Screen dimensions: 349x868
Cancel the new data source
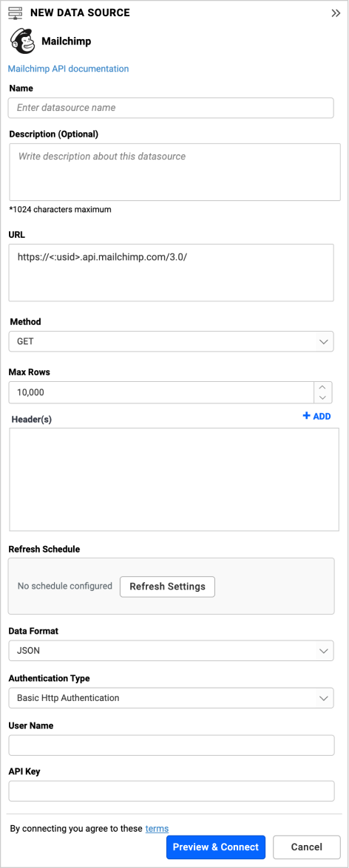[x=307, y=847]
